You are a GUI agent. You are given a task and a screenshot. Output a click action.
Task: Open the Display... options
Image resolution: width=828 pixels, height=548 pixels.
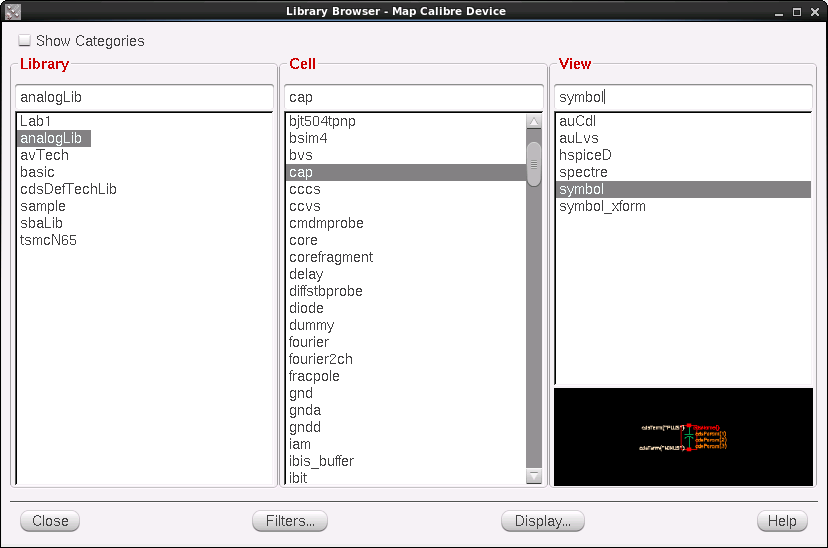pyautogui.click(x=542, y=521)
